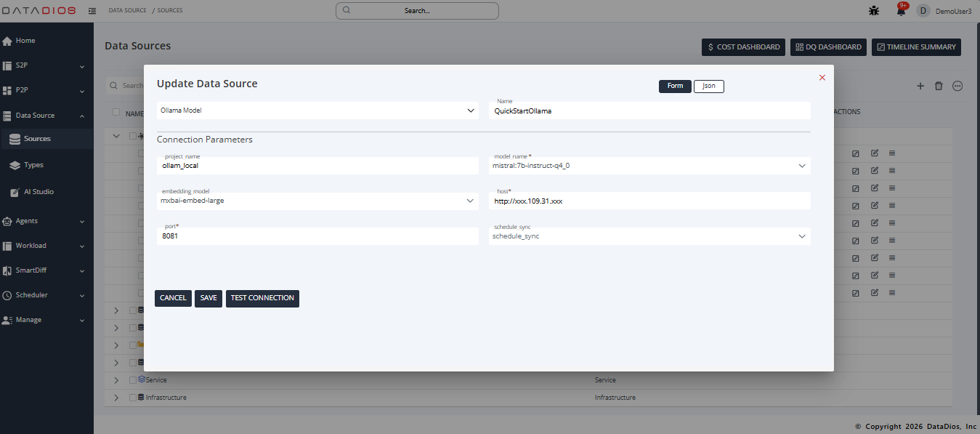Viewport: 980px width, 434px height.
Task: Click the delete trash icon
Action: pos(939,86)
